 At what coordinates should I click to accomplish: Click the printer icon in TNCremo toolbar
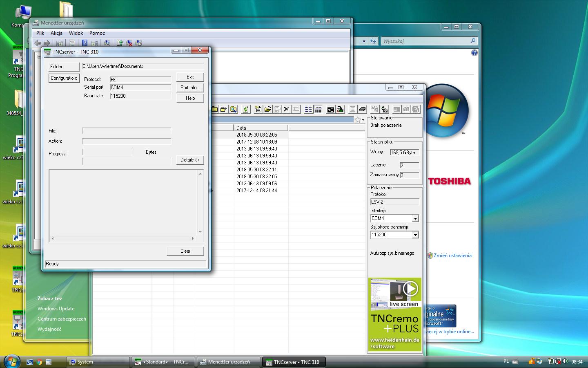(x=340, y=109)
